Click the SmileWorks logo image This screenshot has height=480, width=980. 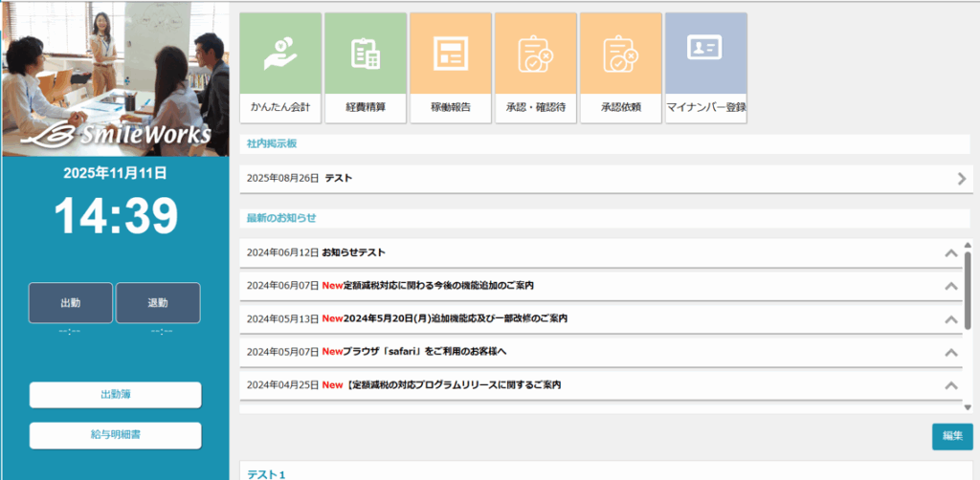tap(116, 134)
